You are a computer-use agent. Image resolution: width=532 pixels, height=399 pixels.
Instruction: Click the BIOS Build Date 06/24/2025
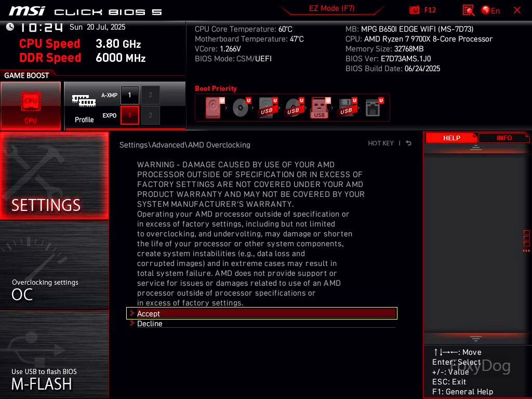click(393, 69)
